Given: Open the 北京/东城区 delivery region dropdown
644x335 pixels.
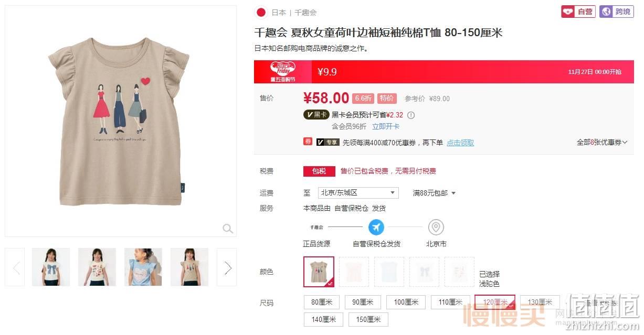Looking at the screenshot, I should [x=358, y=193].
